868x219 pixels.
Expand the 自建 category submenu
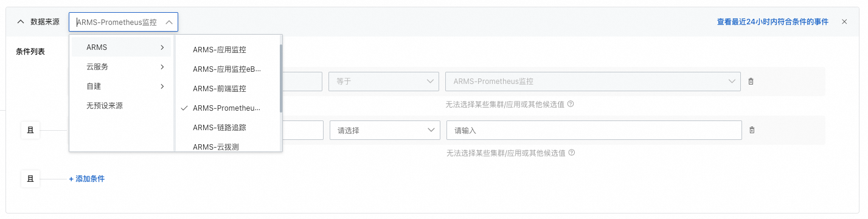(120, 86)
